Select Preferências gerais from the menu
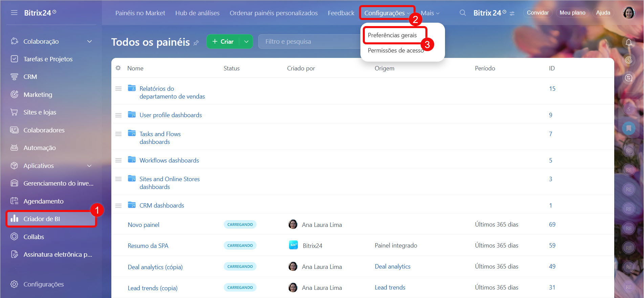The width and height of the screenshot is (644, 298). coord(392,35)
